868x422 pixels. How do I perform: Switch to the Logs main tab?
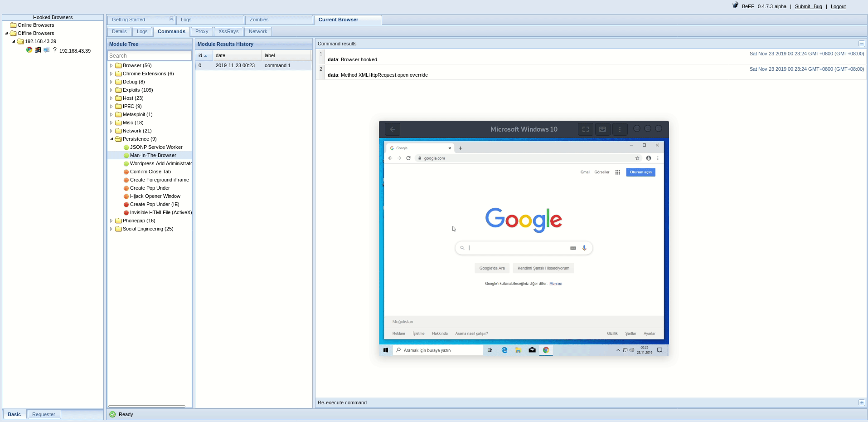point(210,20)
